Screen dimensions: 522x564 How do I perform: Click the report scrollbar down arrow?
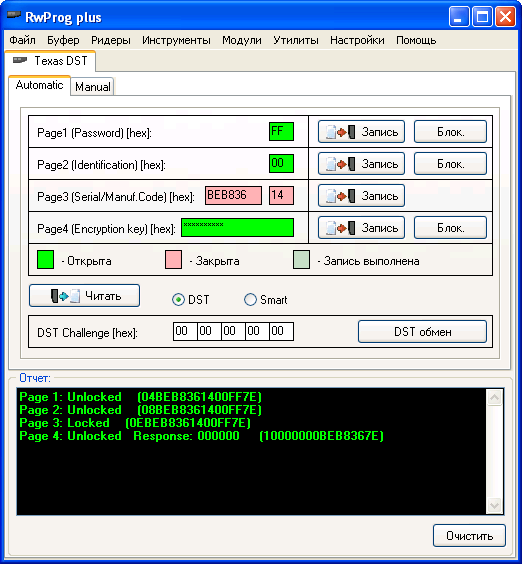tap(495, 505)
